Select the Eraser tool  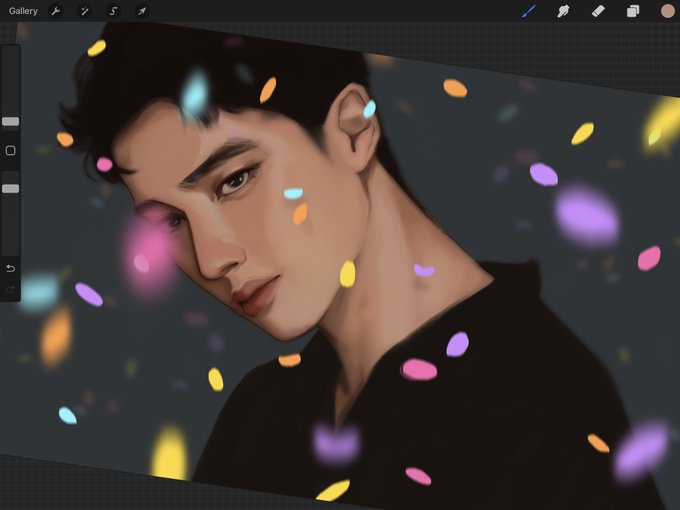point(598,11)
